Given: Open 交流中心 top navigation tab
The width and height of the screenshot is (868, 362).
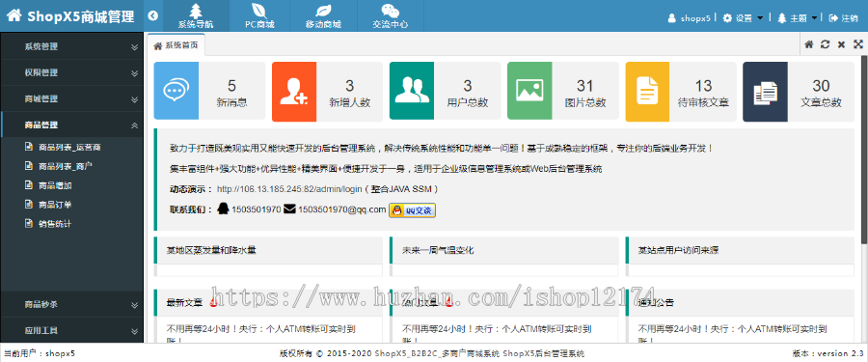Looking at the screenshot, I should (391, 16).
